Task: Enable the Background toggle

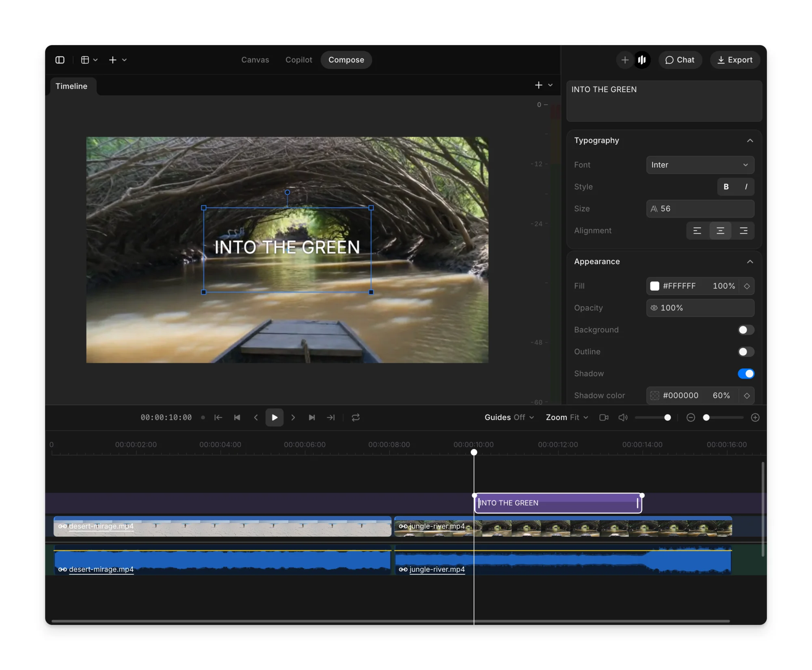Action: 746,330
